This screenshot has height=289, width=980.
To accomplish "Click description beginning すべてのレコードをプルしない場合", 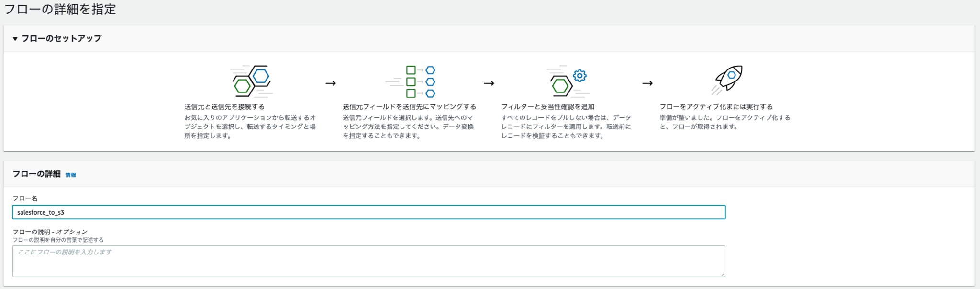I will (566, 127).
